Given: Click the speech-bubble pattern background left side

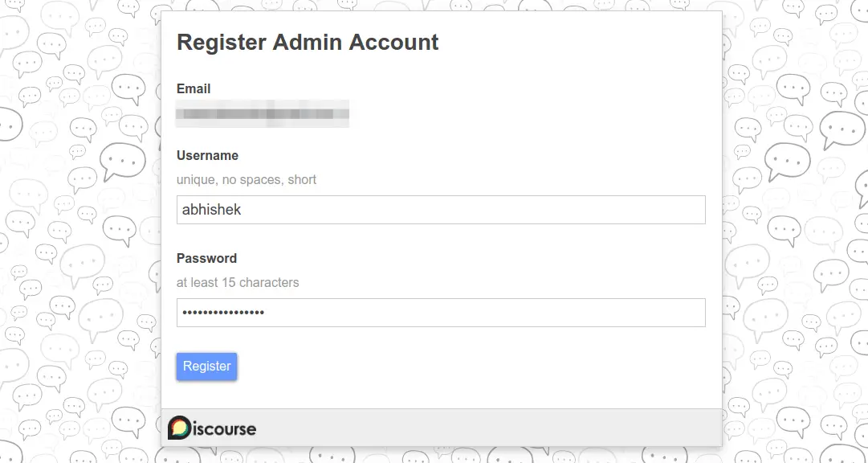Looking at the screenshot, I should (x=80, y=241).
